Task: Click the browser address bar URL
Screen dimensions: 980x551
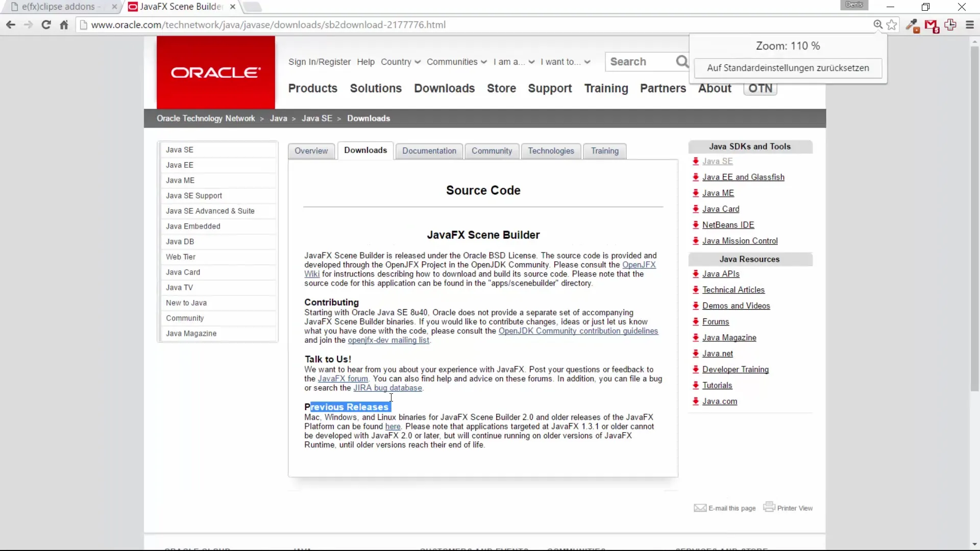Action: pos(268,24)
